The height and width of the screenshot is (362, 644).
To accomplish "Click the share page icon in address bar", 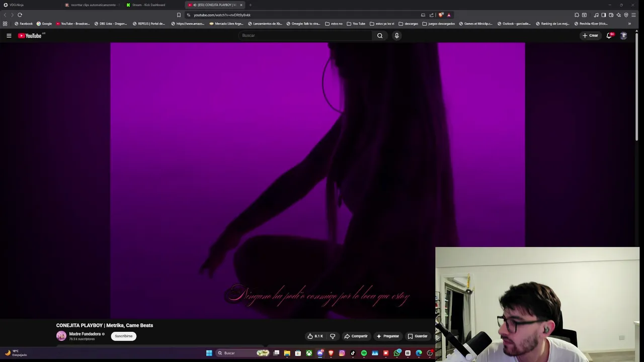I will click(x=431, y=15).
